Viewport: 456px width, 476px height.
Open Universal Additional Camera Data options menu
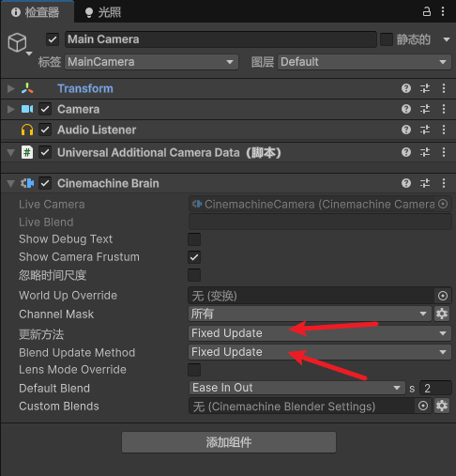pyautogui.click(x=444, y=152)
